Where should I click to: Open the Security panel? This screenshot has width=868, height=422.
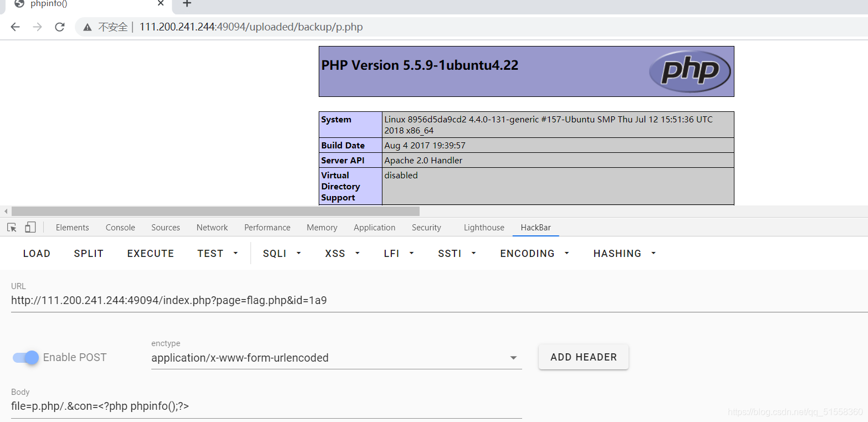click(426, 228)
